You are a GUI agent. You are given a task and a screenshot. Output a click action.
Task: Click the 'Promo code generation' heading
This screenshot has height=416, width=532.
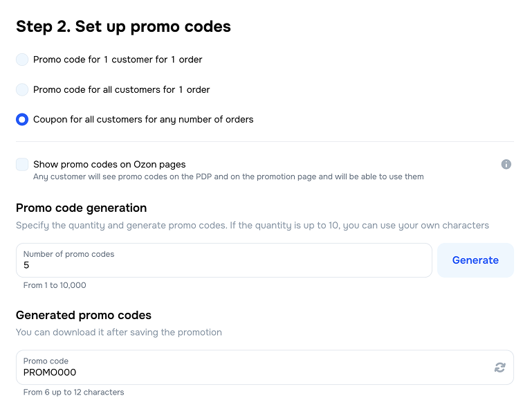pos(81,208)
